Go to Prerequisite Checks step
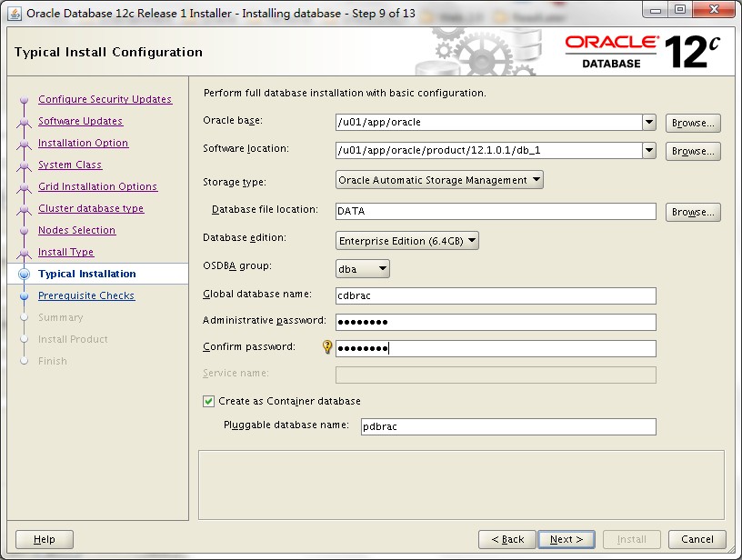Screen dimensions: 742x560 click(x=86, y=295)
